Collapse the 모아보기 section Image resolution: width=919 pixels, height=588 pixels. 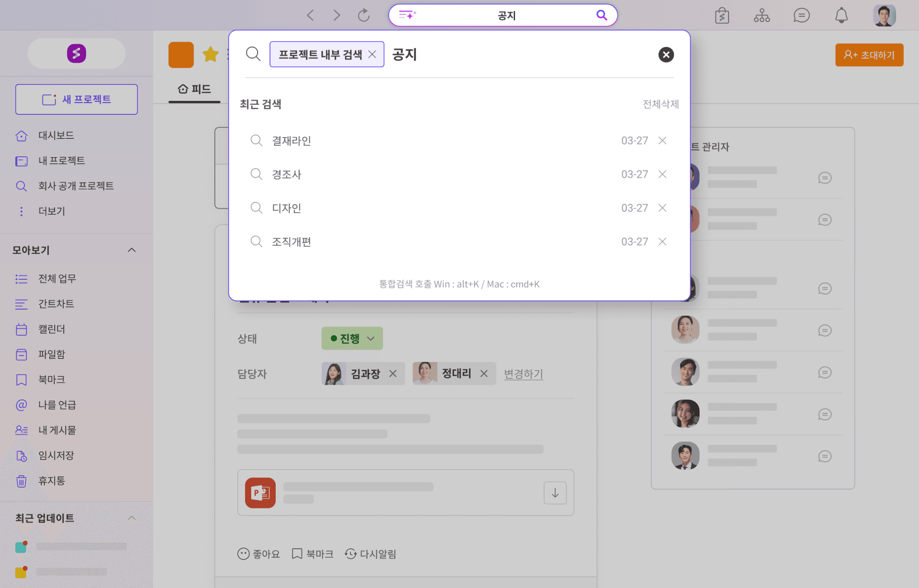[x=132, y=250]
